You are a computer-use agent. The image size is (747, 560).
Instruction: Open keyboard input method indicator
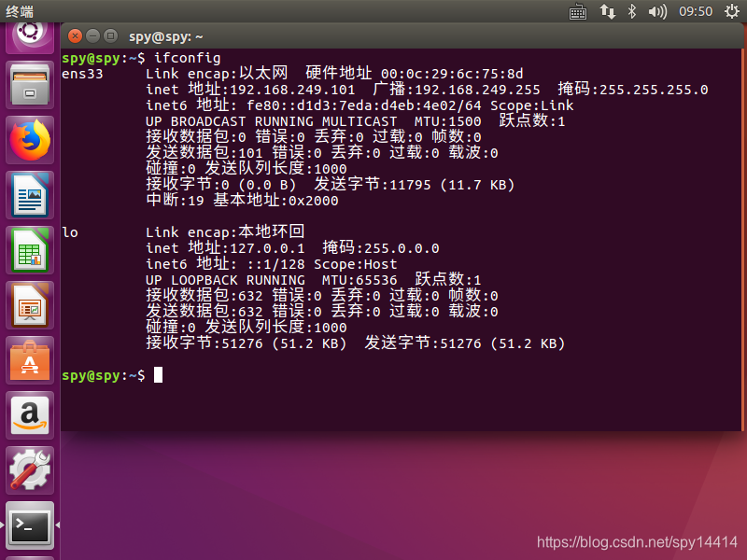[578, 12]
